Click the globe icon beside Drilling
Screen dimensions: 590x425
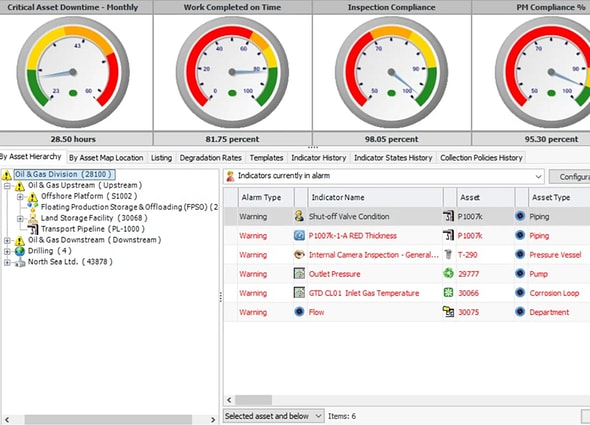[x=20, y=251]
